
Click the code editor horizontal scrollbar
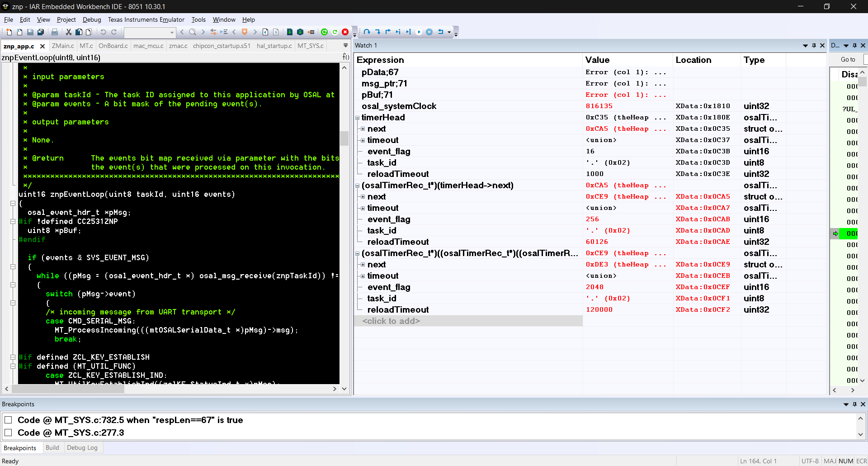(x=170, y=389)
